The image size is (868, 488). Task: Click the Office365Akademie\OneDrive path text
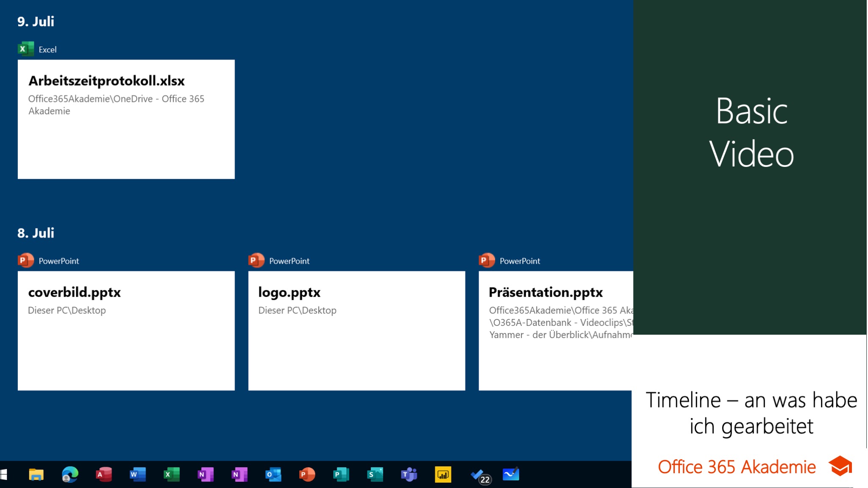[x=116, y=105]
